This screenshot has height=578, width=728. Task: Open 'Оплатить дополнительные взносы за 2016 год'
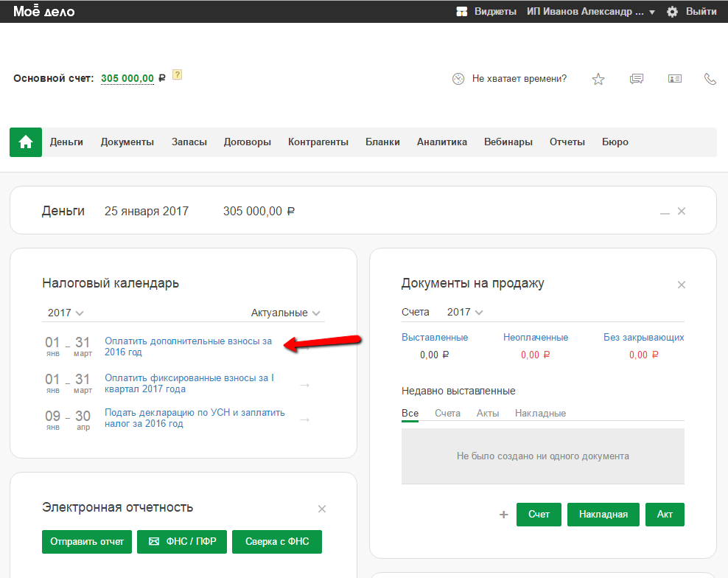188,347
